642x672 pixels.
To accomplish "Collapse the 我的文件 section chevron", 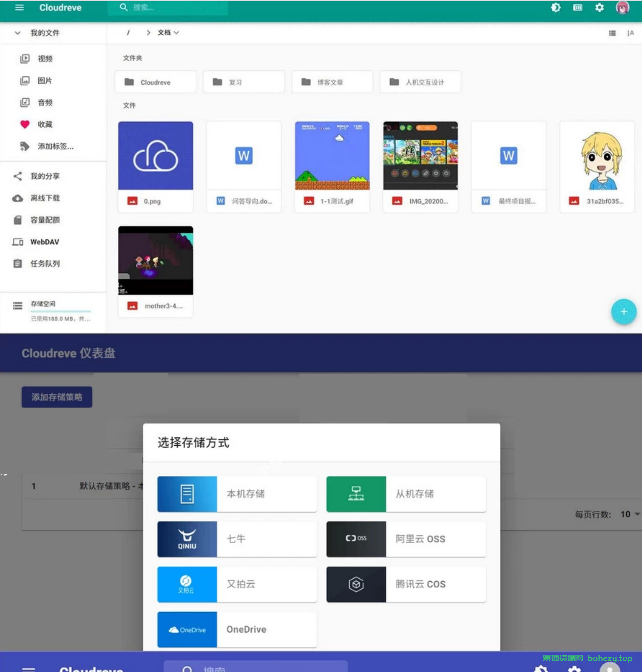I will (18, 33).
